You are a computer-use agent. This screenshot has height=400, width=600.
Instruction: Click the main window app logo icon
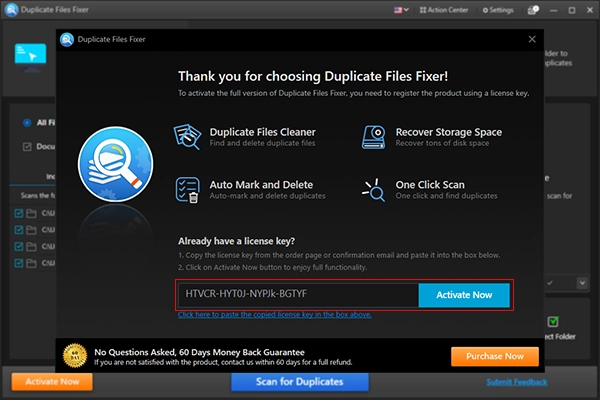pos(11,10)
